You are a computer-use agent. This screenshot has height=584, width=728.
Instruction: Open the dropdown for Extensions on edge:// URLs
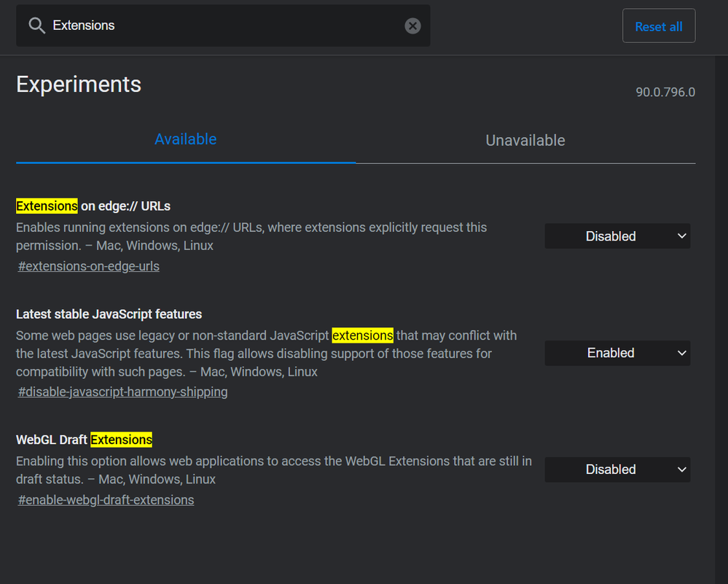point(617,236)
